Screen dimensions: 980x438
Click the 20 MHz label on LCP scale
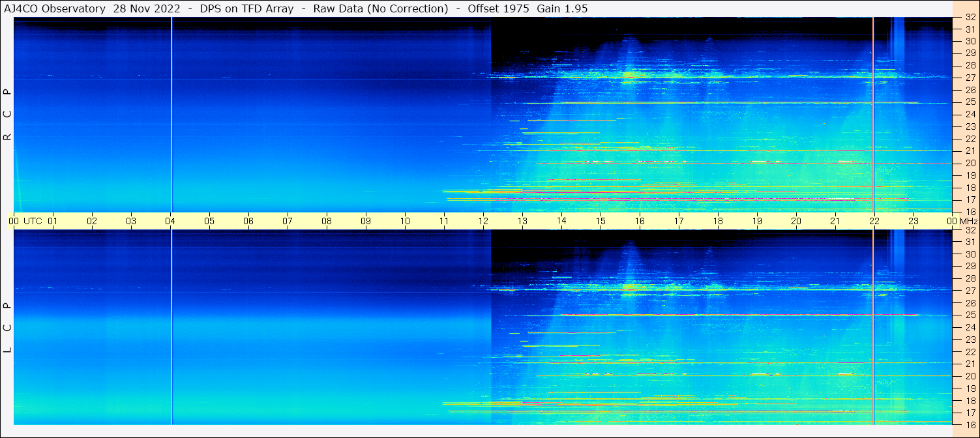click(x=970, y=376)
